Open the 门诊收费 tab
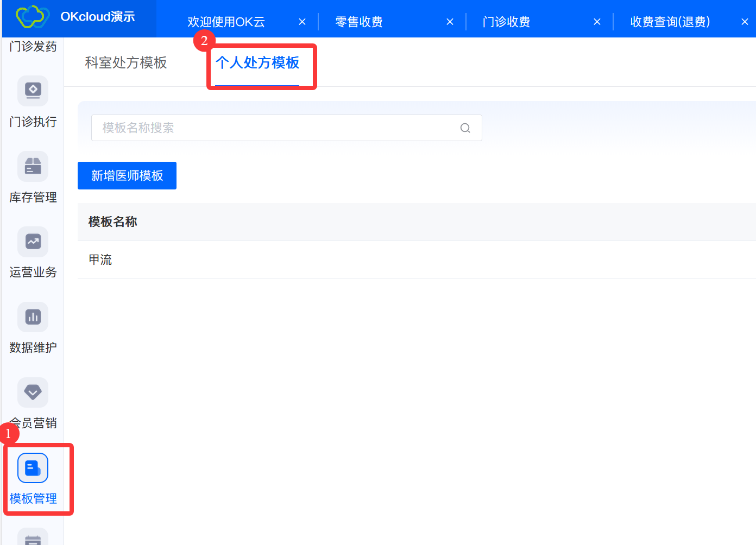 [x=506, y=22]
